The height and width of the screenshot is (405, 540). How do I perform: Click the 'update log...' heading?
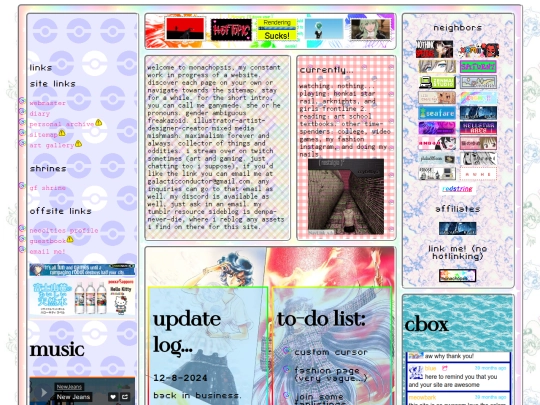[x=187, y=332]
